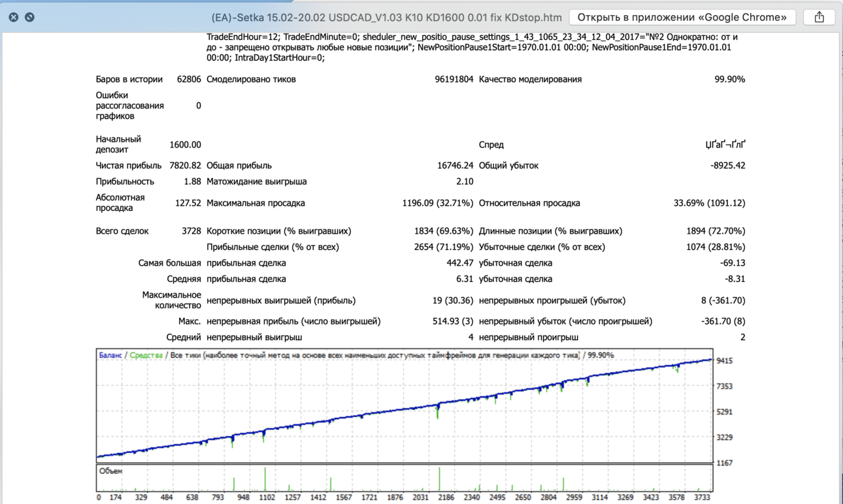Click the balance and equity chart

pyautogui.click(x=405, y=405)
